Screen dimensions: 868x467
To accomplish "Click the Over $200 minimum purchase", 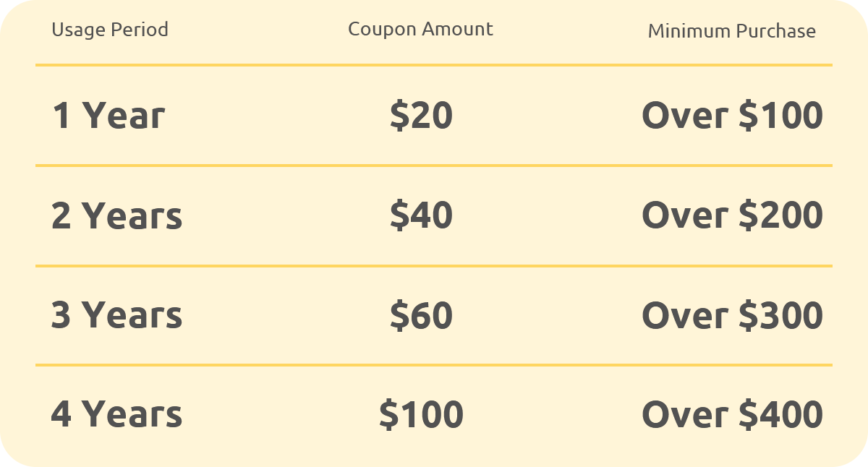I will (x=733, y=215).
